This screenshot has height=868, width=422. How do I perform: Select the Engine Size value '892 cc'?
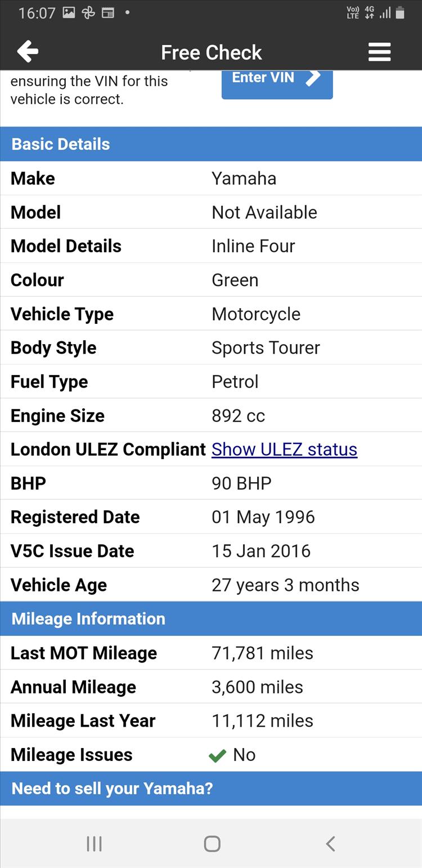(238, 415)
